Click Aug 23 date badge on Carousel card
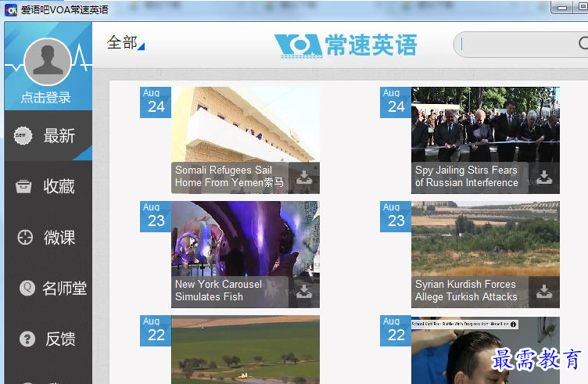Viewport: 588px width, 384px height. point(156,217)
